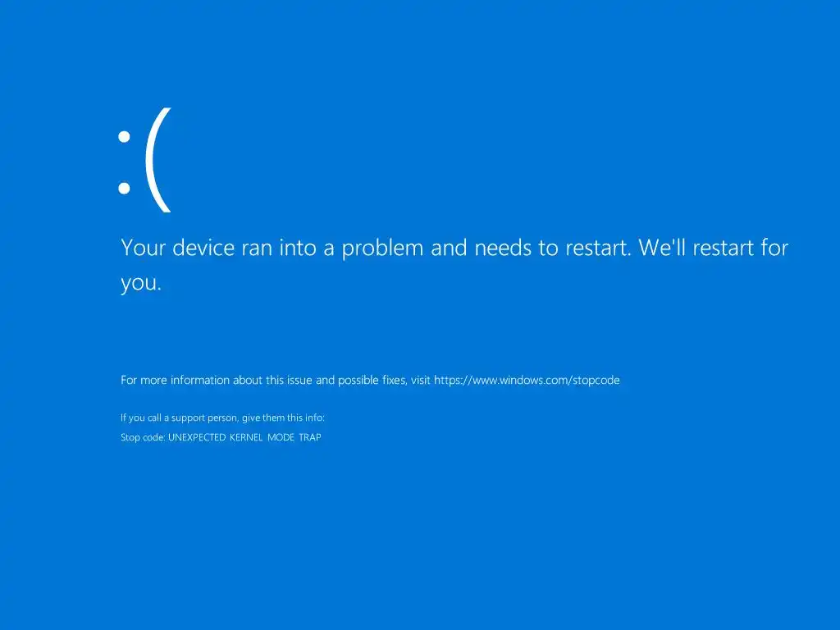Click the phrase 'We'll restart for'
840x630 pixels.
714,248
